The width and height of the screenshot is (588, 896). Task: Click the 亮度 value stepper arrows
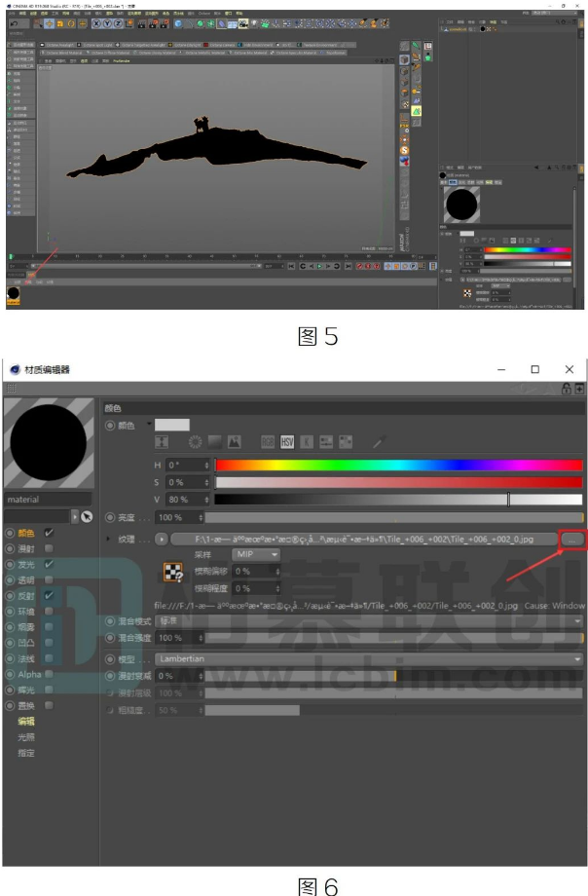click(x=201, y=518)
